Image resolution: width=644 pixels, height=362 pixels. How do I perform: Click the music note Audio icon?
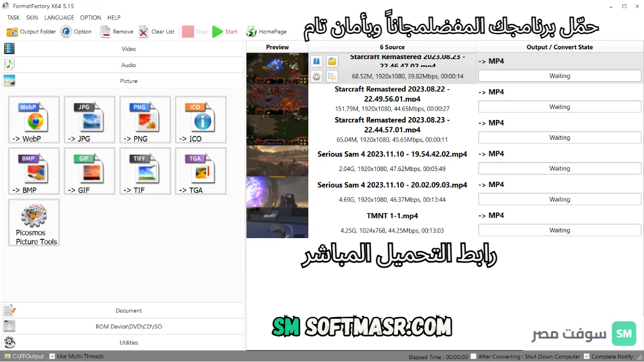9,64
